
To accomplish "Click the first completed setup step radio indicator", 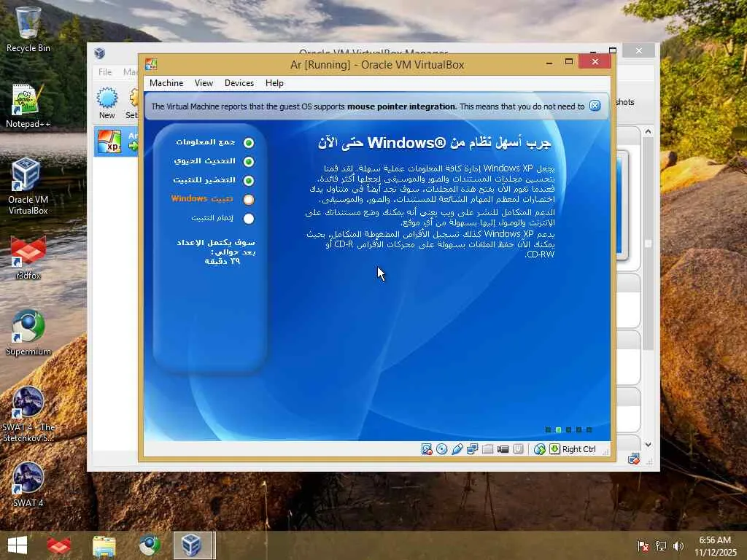I will pyautogui.click(x=249, y=142).
